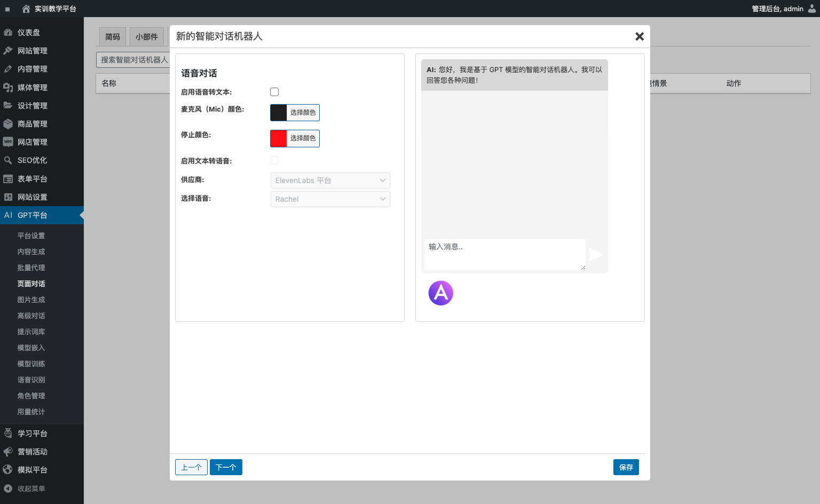Click the 上一个 button
This screenshot has height=504, width=820.
point(191,467)
